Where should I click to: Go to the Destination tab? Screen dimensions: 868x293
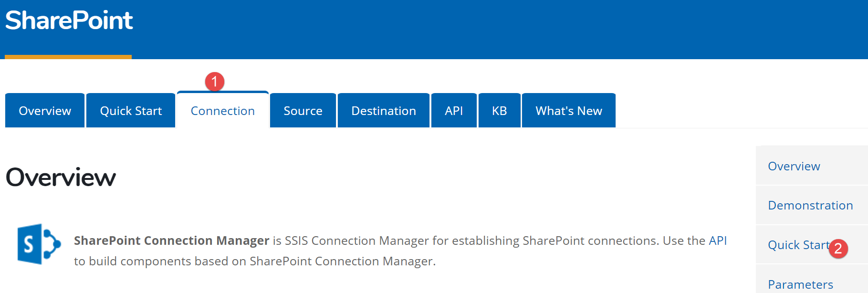pos(384,111)
